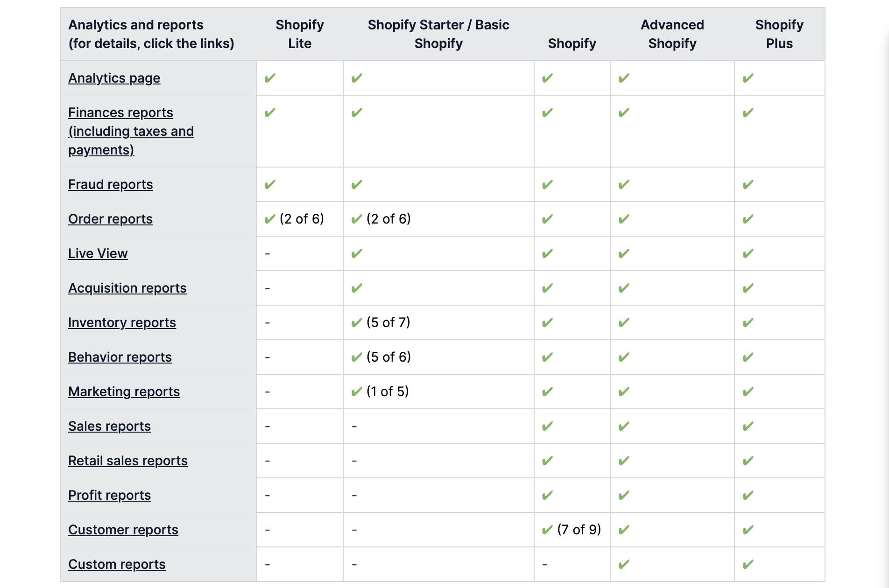This screenshot has width=889, height=588.
Task: Go to the Profit reports link
Action: (x=109, y=495)
